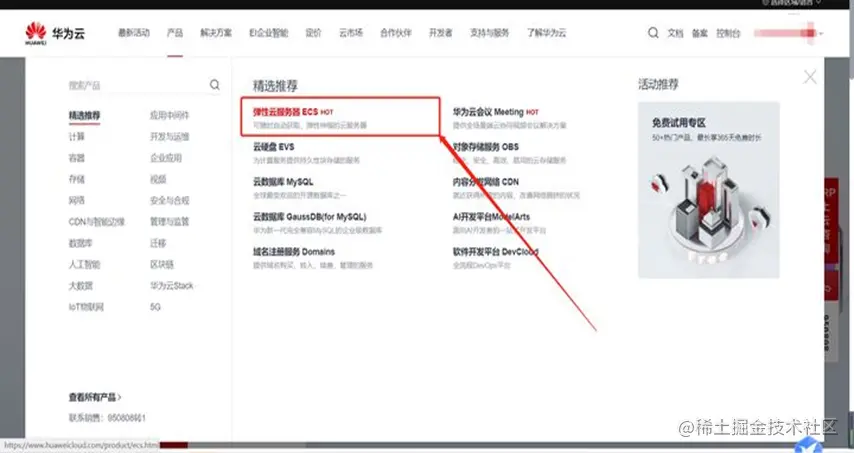This screenshot has width=854, height=453.
Task: Open 域名注册服务 Domains product link
Action: pyautogui.click(x=294, y=252)
